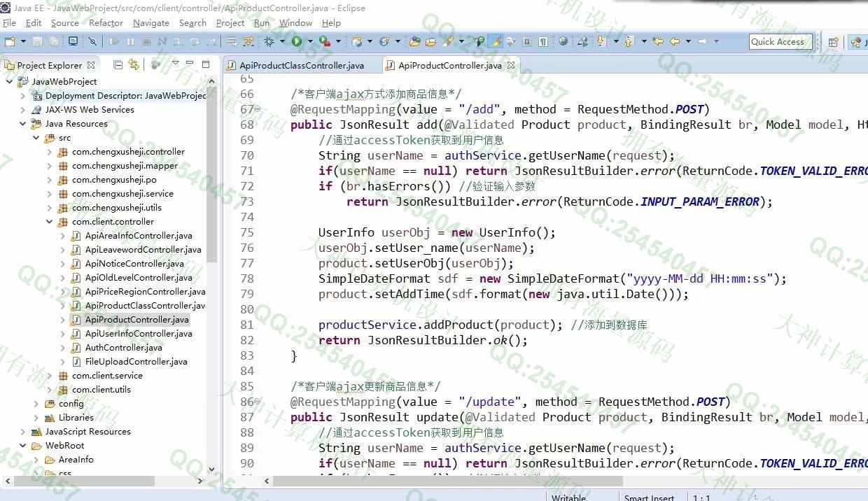Fold the add method at line 67
This screenshot has height=501, width=868.
tap(258, 109)
